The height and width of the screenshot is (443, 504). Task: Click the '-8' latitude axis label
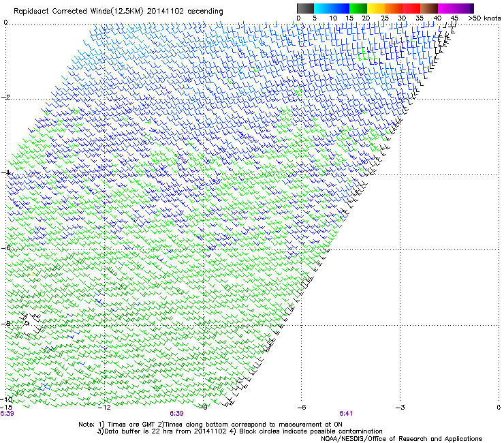click(5, 323)
